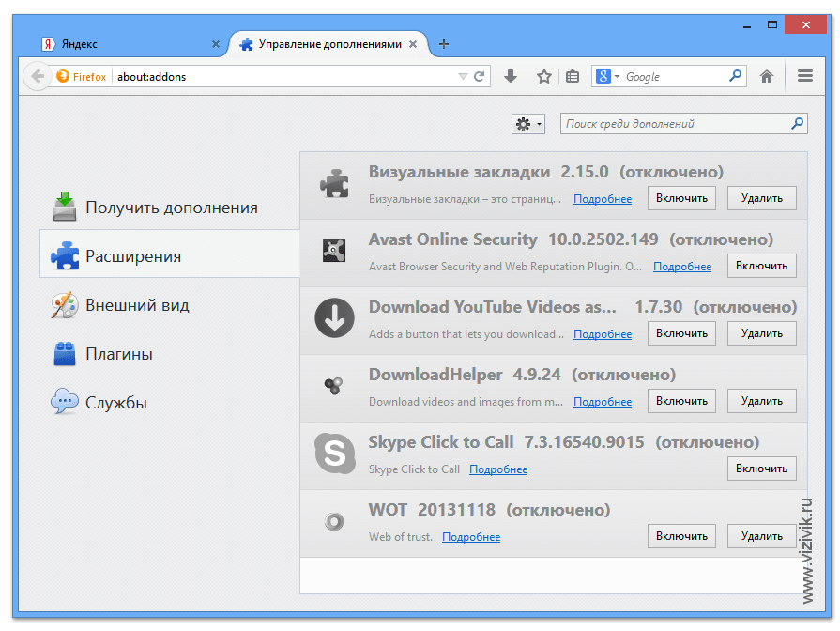Viewport: 840px width, 631px height.
Task: Click the Google search magnifier icon
Action: [x=736, y=76]
